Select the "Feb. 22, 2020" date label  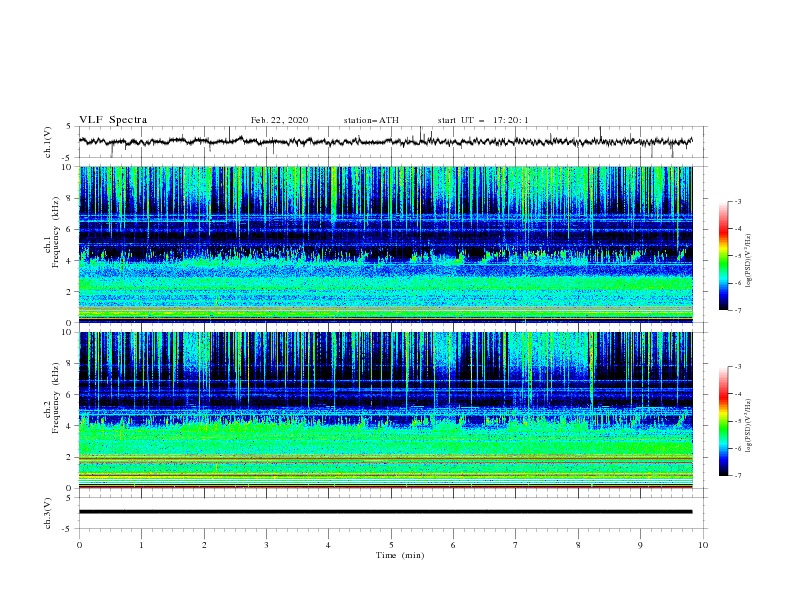point(279,120)
